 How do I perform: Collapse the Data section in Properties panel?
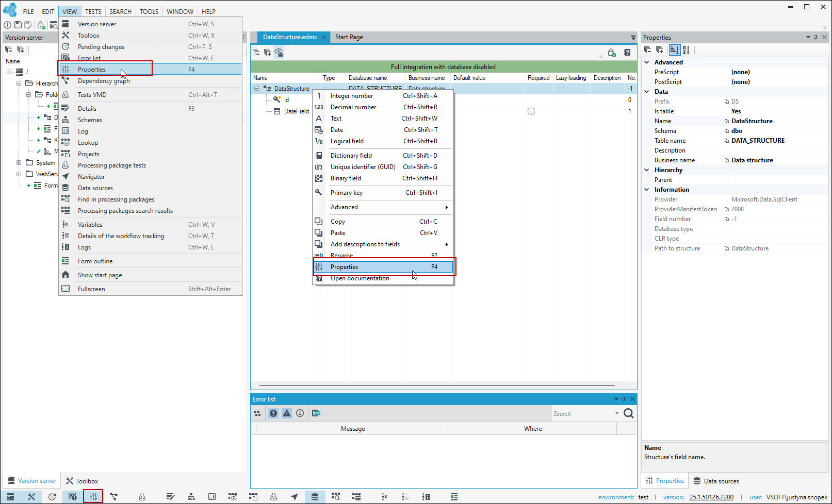click(x=647, y=92)
